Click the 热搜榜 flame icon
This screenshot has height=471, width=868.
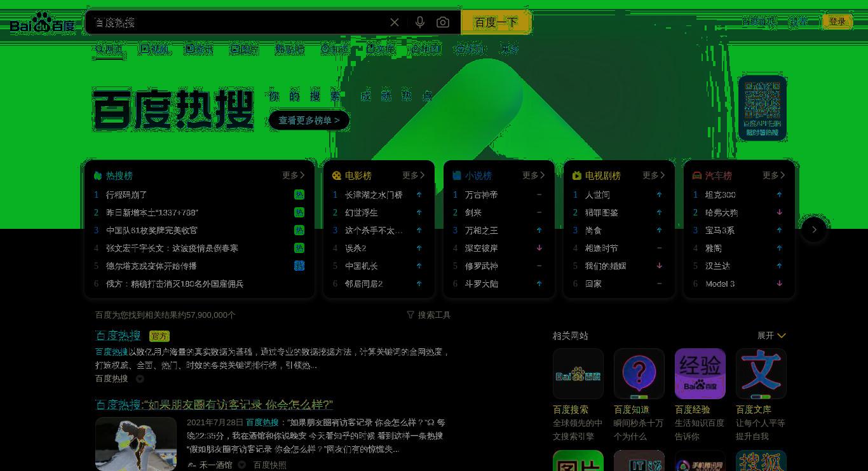point(97,175)
